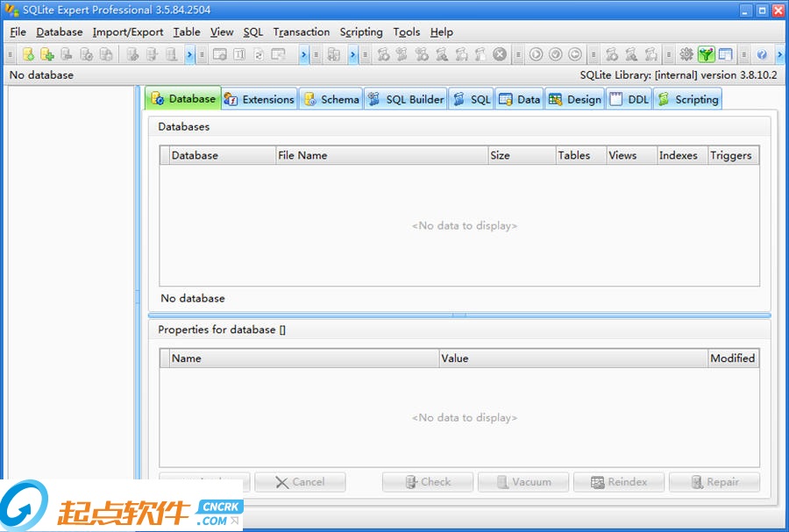Toggle the green filter funnel icon
This screenshot has width=789, height=532.
[705, 54]
